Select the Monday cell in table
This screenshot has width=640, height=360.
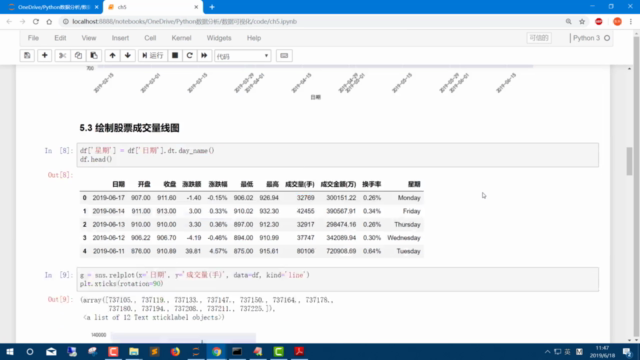coord(409,198)
